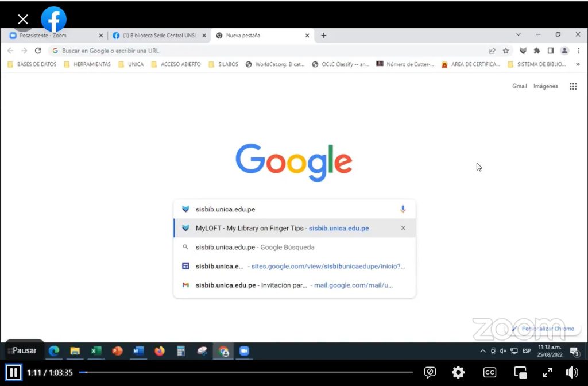Open the Gmail link
The width and height of the screenshot is (588, 386).
click(519, 86)
